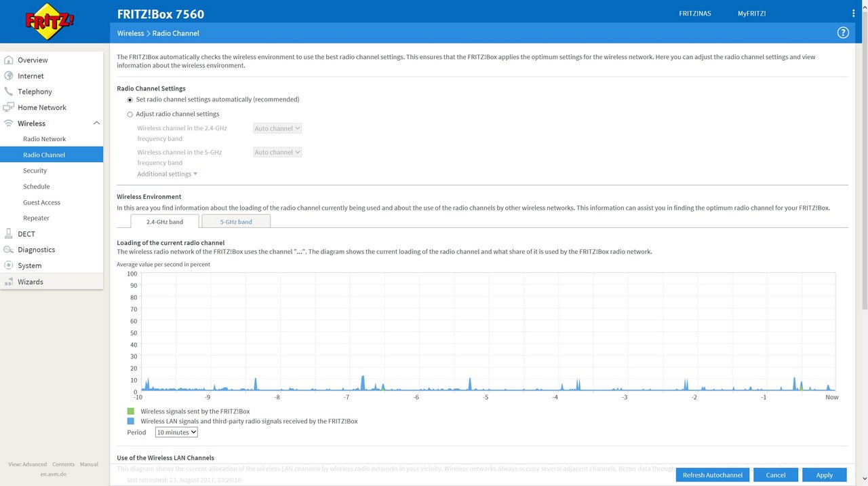
Task: Click the Wizards icon
Action: click(9, 282)
